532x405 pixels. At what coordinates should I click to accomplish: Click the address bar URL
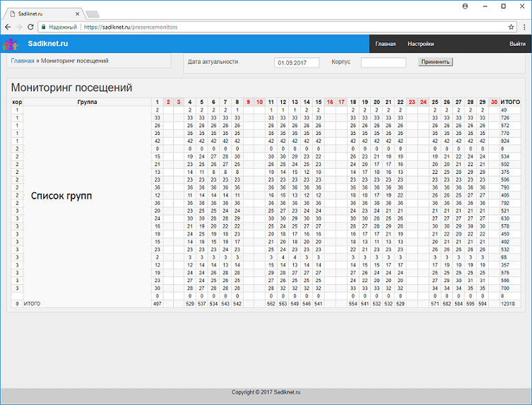(131, 27)
